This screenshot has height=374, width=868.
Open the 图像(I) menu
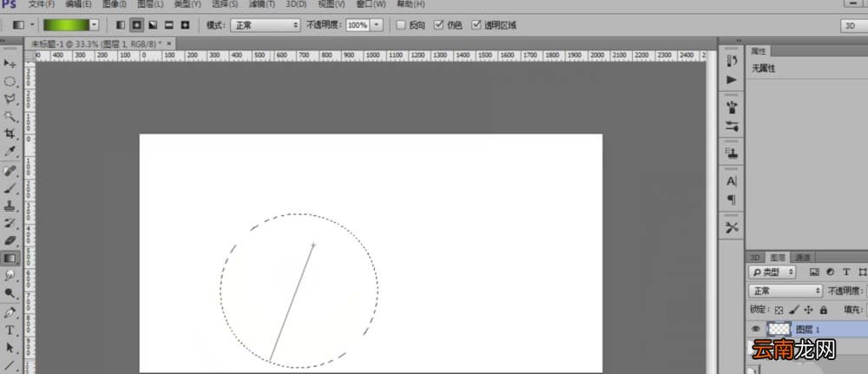(x=115, y=4)
